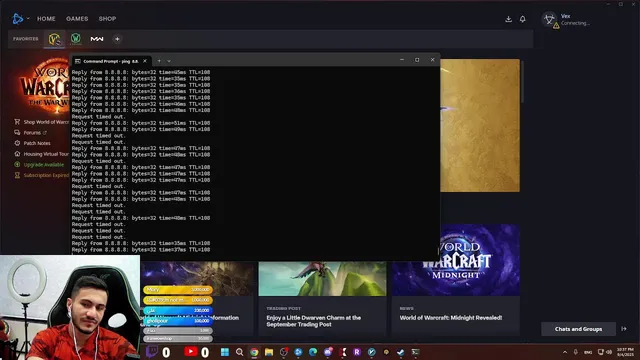Open Steam from the taskbar

pyautogui.click(x=401, y=352)
